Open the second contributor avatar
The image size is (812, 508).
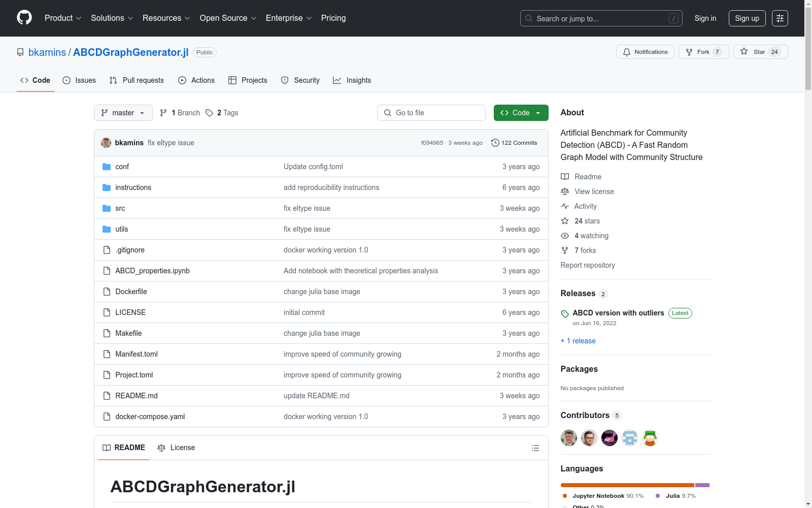click(589, 438)
